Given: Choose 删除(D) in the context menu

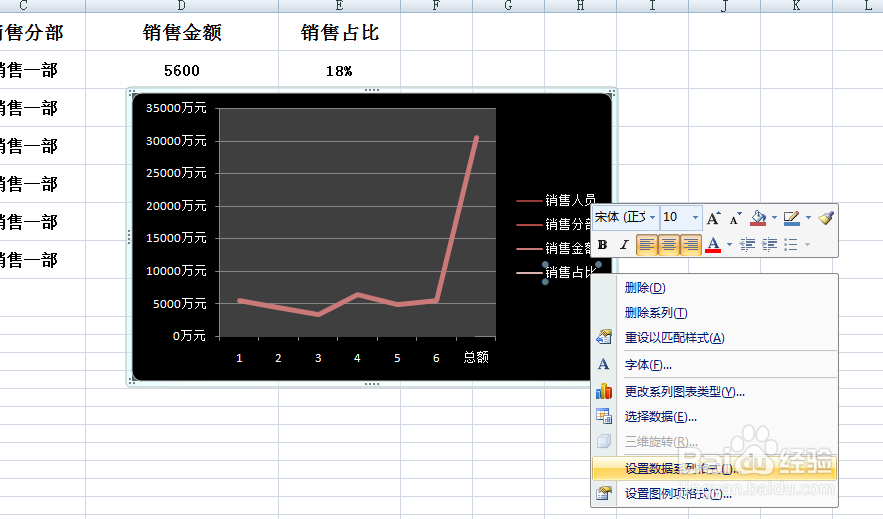Looking at the screenshot, I should tap(714, 288).
